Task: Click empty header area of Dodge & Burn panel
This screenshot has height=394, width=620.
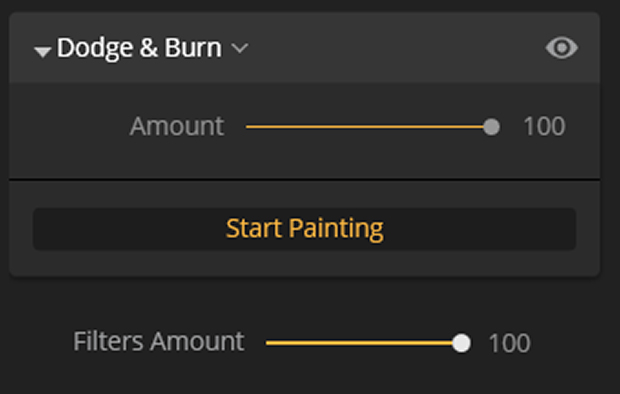Action: 395,48
